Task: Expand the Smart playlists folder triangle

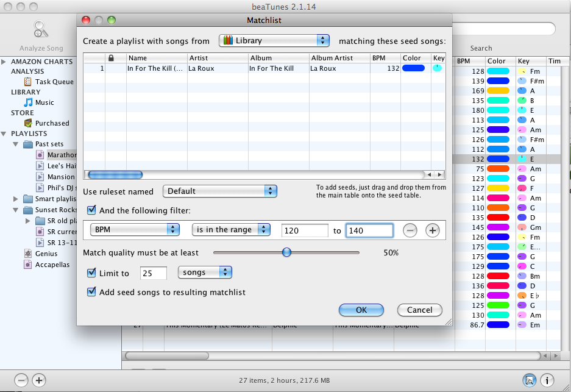Action: tap(16, 199)
